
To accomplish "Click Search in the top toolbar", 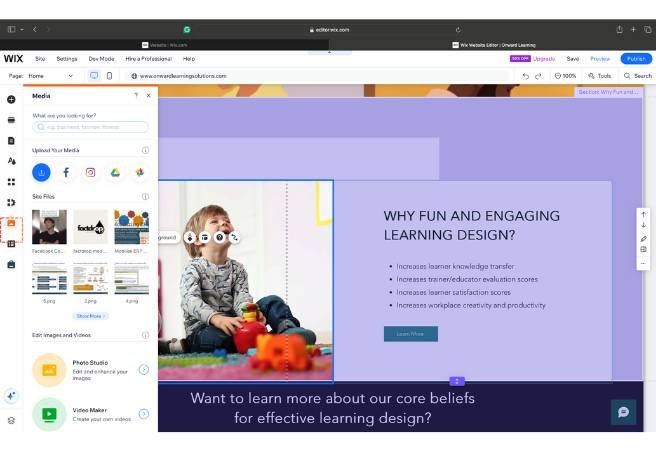I will point(638,76).
